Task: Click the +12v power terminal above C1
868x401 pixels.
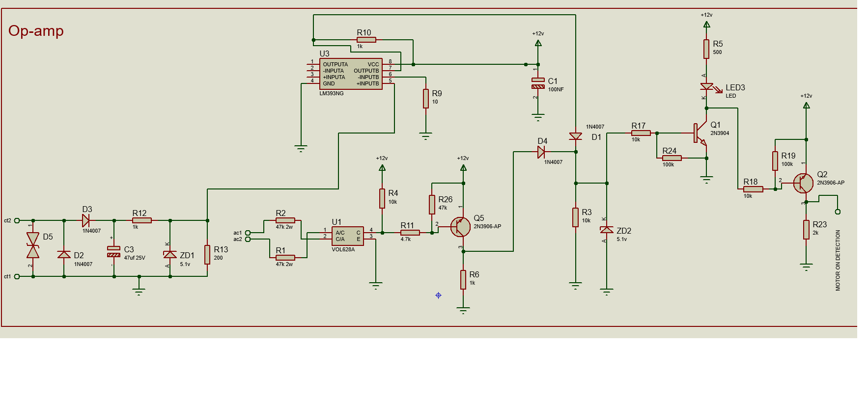Action: tap(538, 43)
